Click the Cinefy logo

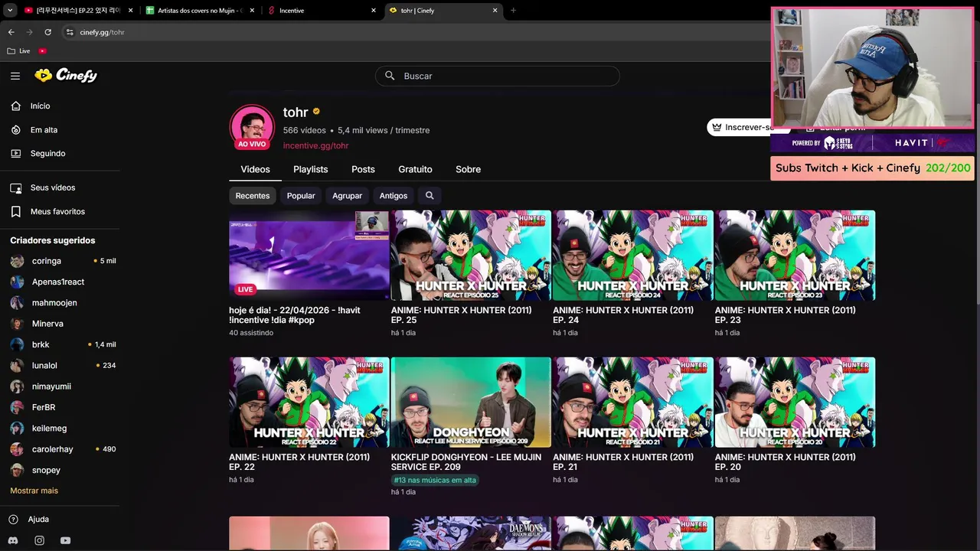(x=66, y=75)
